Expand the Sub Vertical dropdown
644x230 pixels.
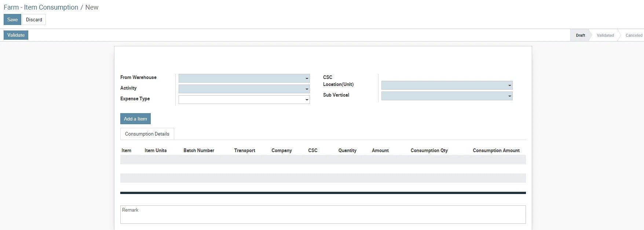(x=447, y=96)
